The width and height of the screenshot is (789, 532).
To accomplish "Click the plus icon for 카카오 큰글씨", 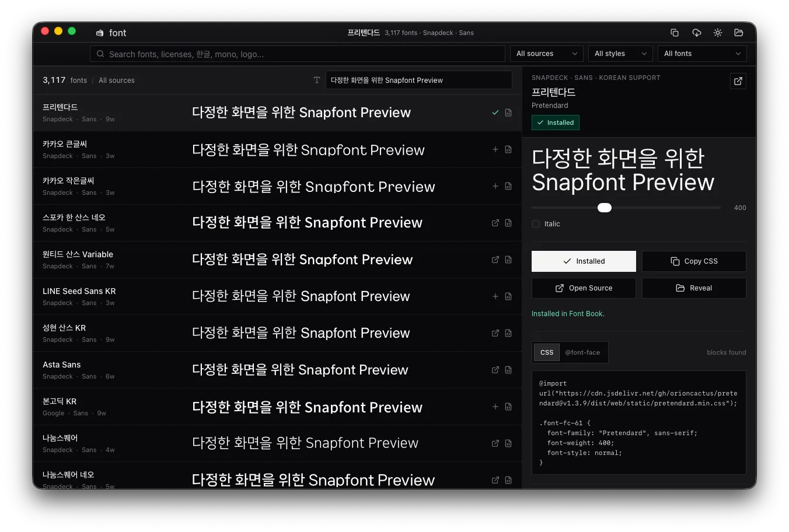I will pos(495,149).
